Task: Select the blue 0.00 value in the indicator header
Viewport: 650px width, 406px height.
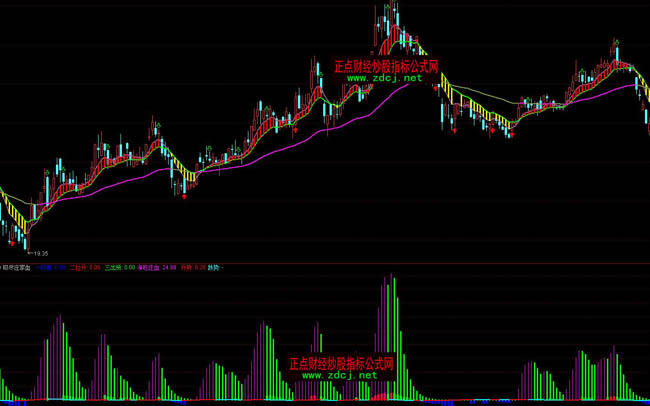Action: pyautogui.click(x=59, y=267)
